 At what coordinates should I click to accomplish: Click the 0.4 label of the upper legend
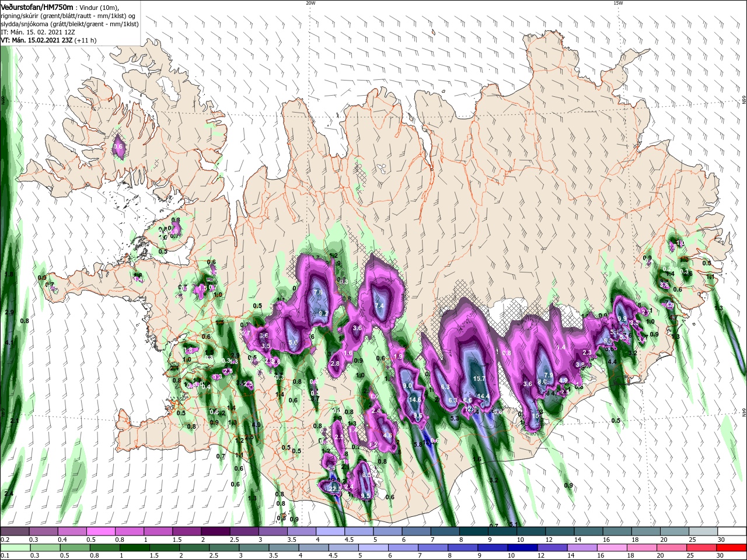(x=62, y=540)
